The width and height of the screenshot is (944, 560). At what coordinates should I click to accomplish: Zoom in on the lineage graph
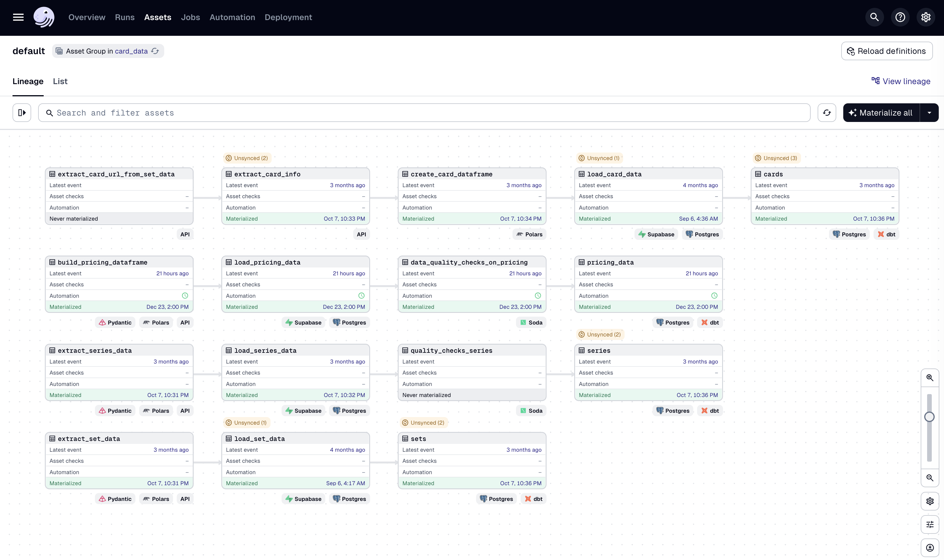point(930,378)
